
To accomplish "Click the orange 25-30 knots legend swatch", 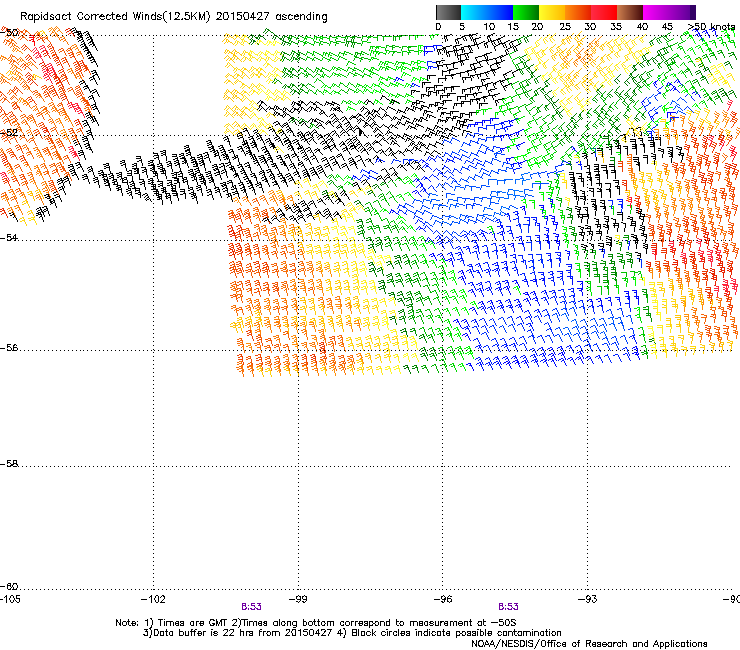I will click(578, 12).
